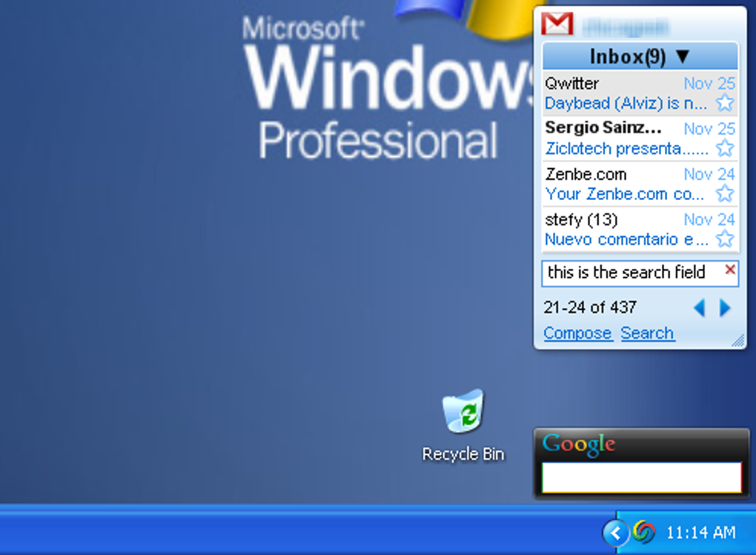This screenshot has height=555, width=756.
Task: Go to previous page of messages
Action: (x=699, y=308)
